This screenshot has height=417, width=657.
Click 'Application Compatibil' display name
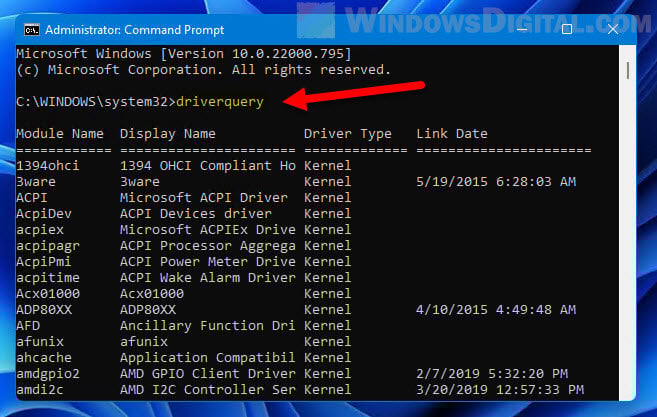click(x=208, y=357)
